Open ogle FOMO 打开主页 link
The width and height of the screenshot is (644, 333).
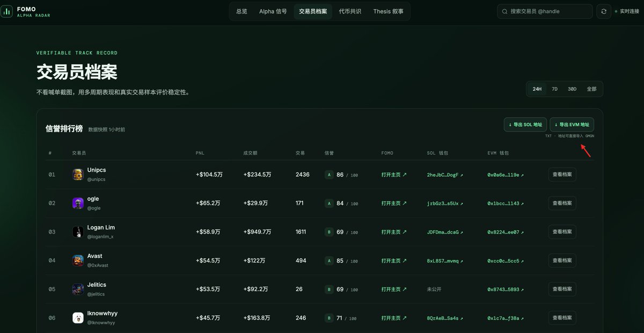coord(394,203)
